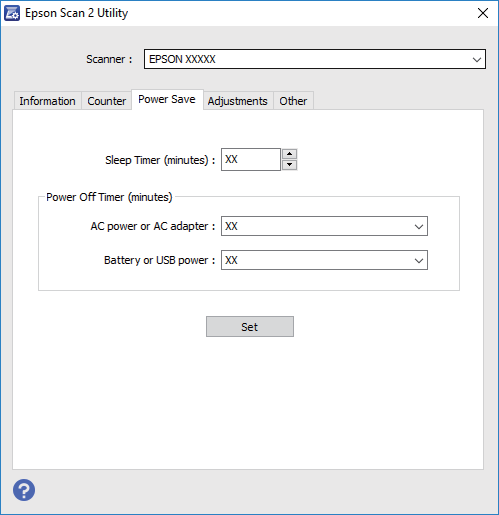Click the 'Sleep Timer (minutes) :' label
The image size is (499, 515).
click(x=160, y=160)
